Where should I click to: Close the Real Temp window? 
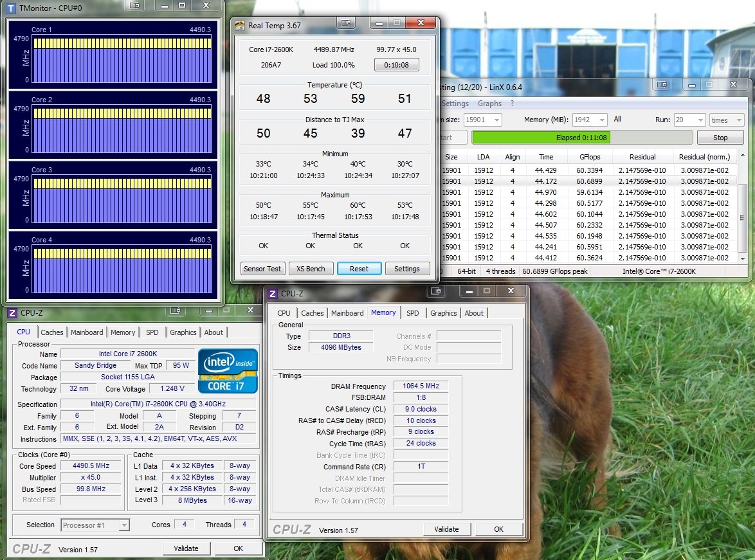[x=421, y=23]
